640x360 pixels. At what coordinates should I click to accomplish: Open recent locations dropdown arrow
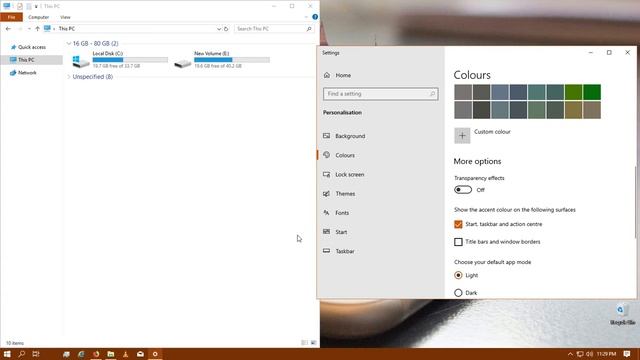29,29
